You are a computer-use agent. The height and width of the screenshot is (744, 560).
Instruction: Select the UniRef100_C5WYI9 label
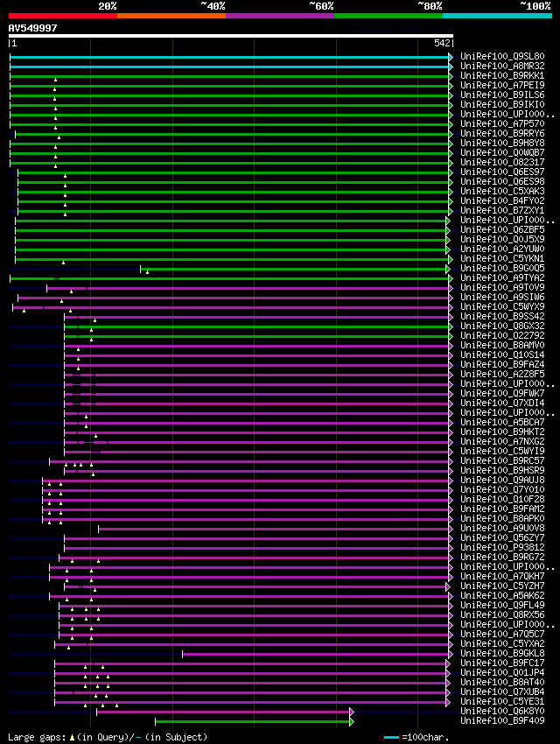pyautogui.click(x=502, y=452)
